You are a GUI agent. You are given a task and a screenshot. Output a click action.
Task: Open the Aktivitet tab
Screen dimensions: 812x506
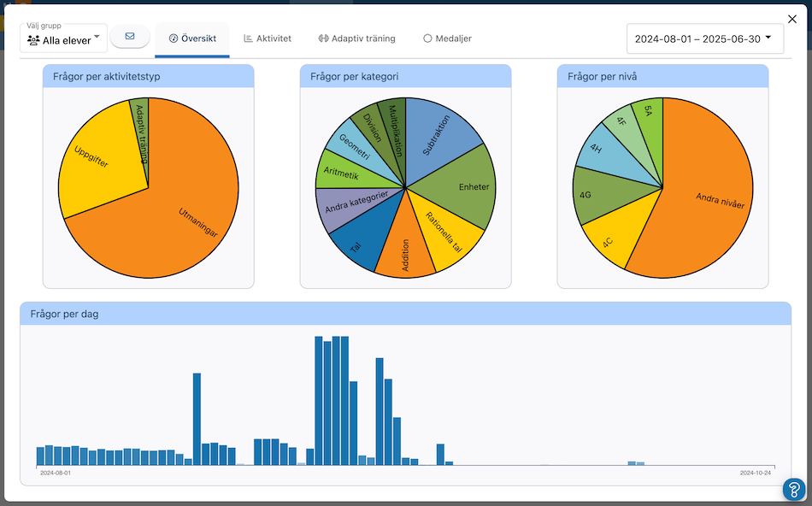click(x=268, y=38)
